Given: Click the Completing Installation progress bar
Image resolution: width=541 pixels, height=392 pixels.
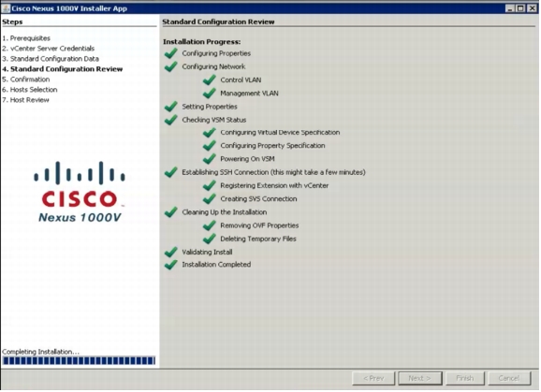Looking at the screenshot, I should pyautogui.click(x=79, y=360).
